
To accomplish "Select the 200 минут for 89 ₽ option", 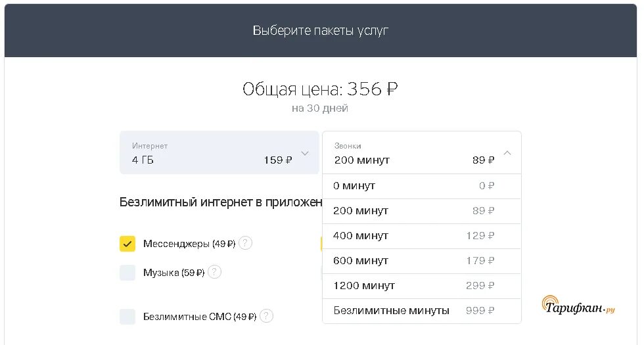I will [422, 211].
